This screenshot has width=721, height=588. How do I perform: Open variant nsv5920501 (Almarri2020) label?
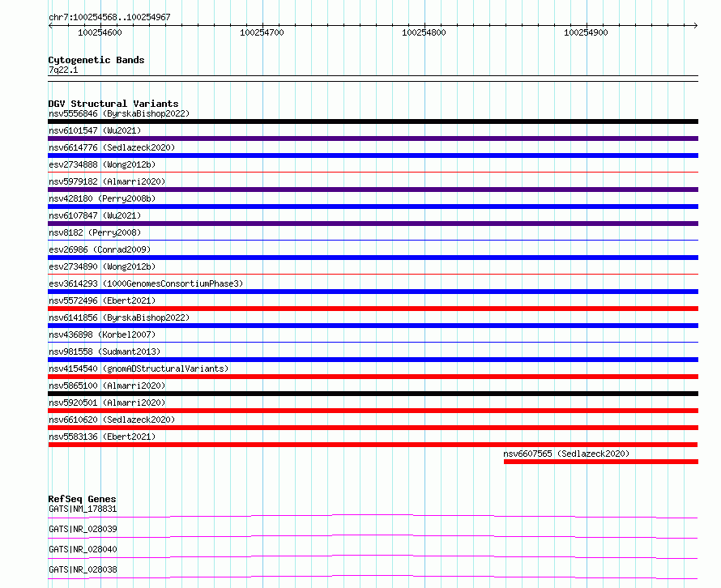pos(107,403)
